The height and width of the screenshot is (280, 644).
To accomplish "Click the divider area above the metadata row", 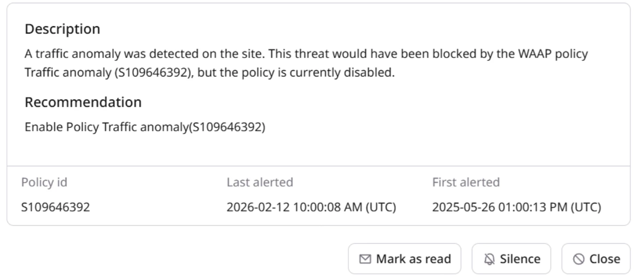I will click(322, 167).
